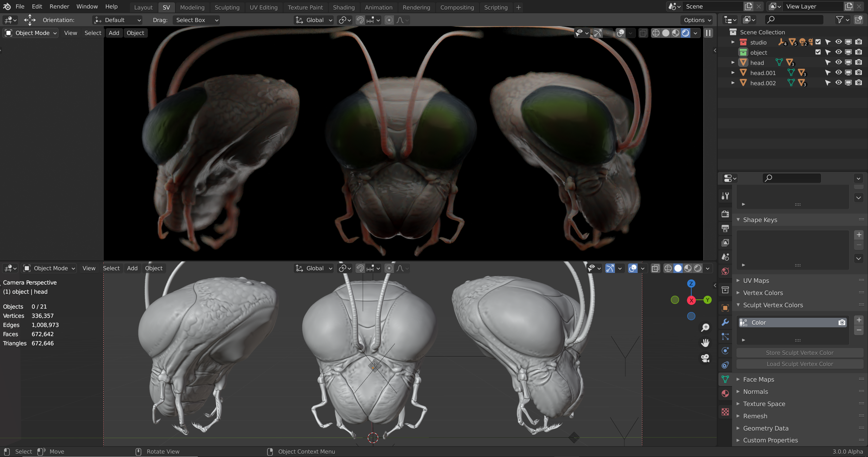868x457 pixels.
Task: Toggle the camera view icon in lower viewport
Action: click(705, 358)
